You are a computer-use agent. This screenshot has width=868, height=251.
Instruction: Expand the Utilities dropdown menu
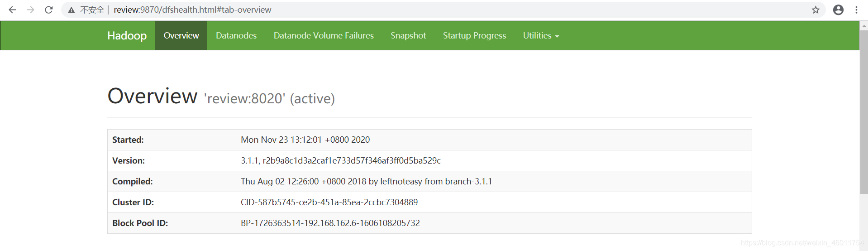coord(541,35)
